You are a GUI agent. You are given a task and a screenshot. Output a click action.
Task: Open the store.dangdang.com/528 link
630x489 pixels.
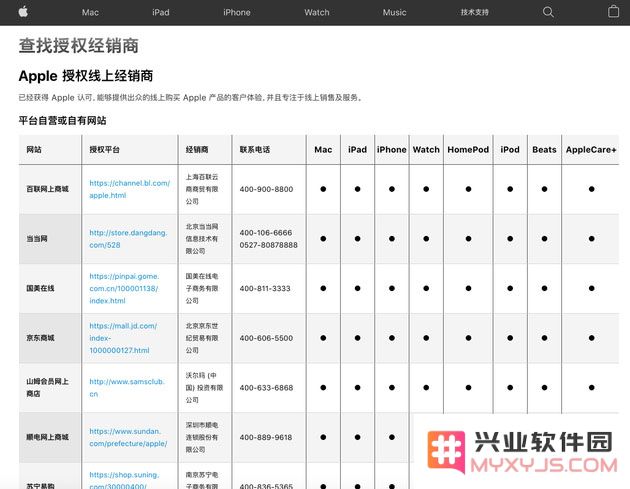pos(128,239)
